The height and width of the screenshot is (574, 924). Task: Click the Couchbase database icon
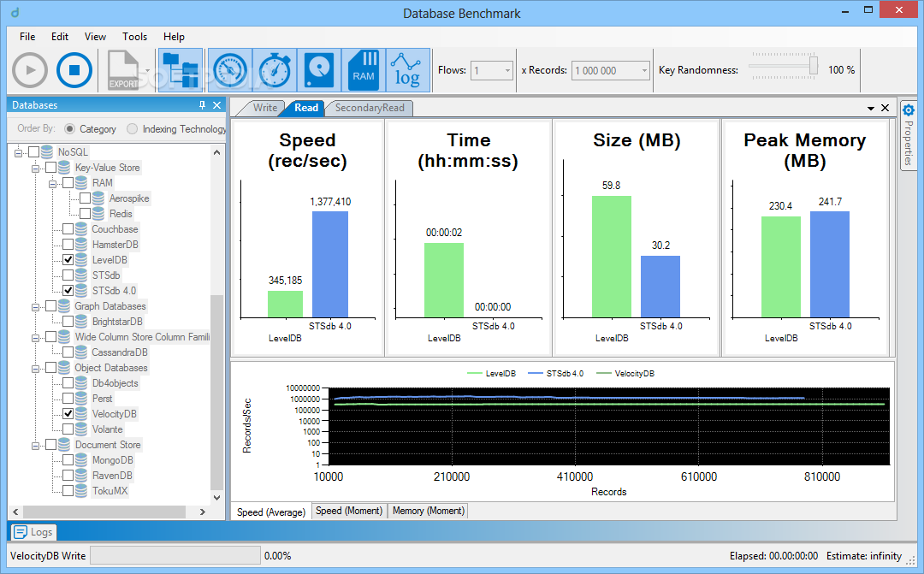81,229
